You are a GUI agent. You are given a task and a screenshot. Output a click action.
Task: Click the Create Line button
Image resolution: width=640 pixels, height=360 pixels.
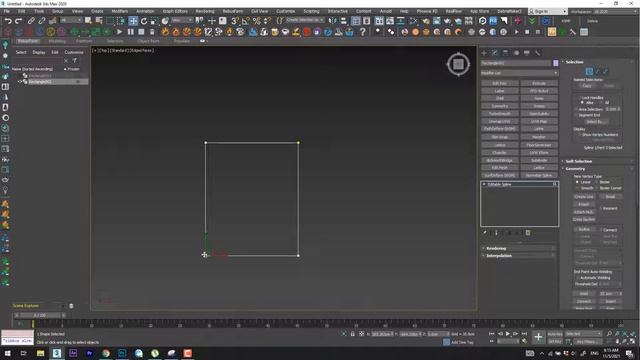(x=584, y=197)
